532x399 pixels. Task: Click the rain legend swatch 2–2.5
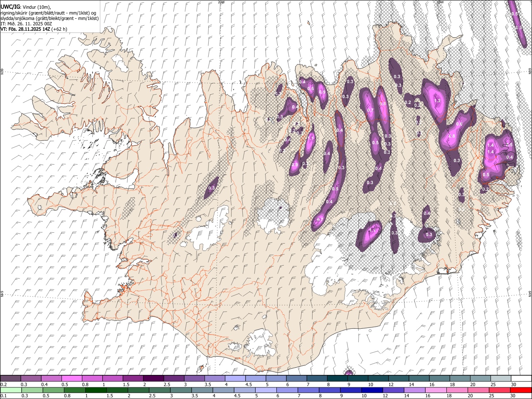(x=138, y=390)
